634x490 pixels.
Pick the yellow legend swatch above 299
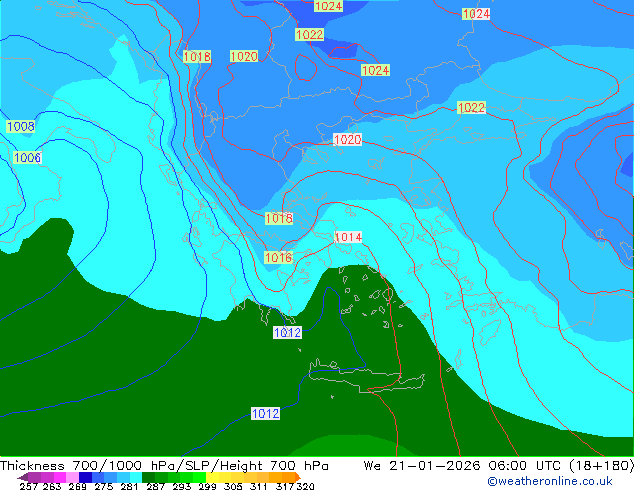(212, 477)
